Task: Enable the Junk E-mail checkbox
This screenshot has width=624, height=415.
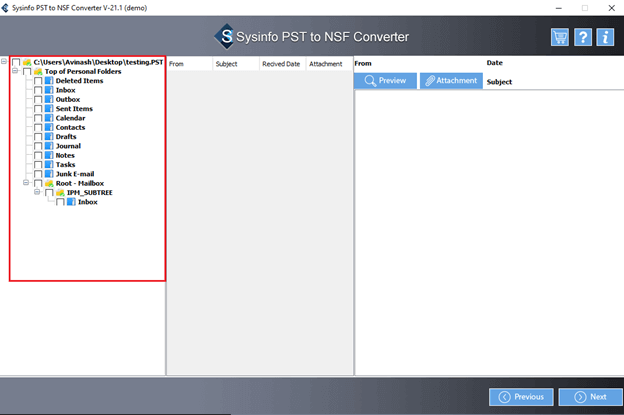Action: [x=38, y=174]
